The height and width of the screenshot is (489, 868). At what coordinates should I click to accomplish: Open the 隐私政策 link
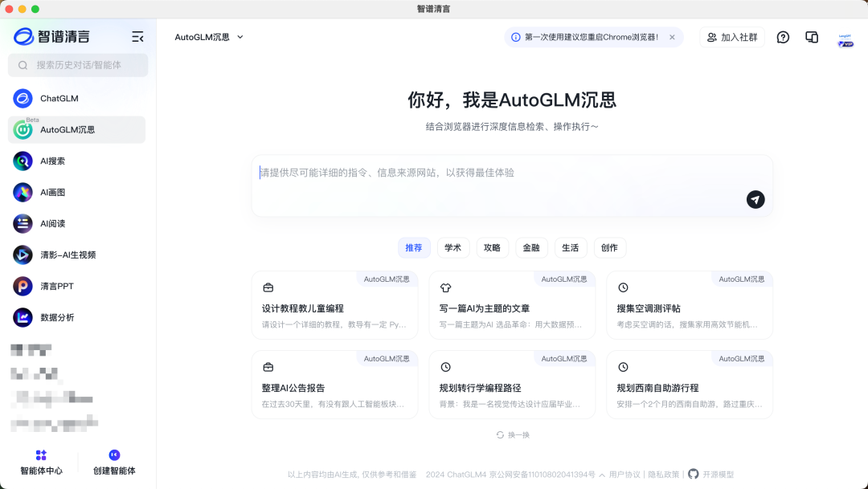[664, 475]
